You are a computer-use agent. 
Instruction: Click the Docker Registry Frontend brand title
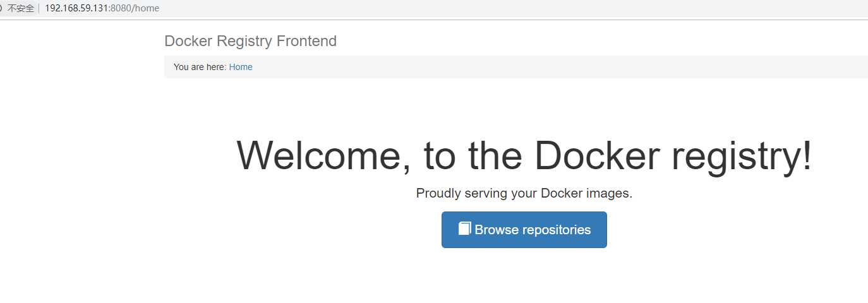(x=250, y=41)
